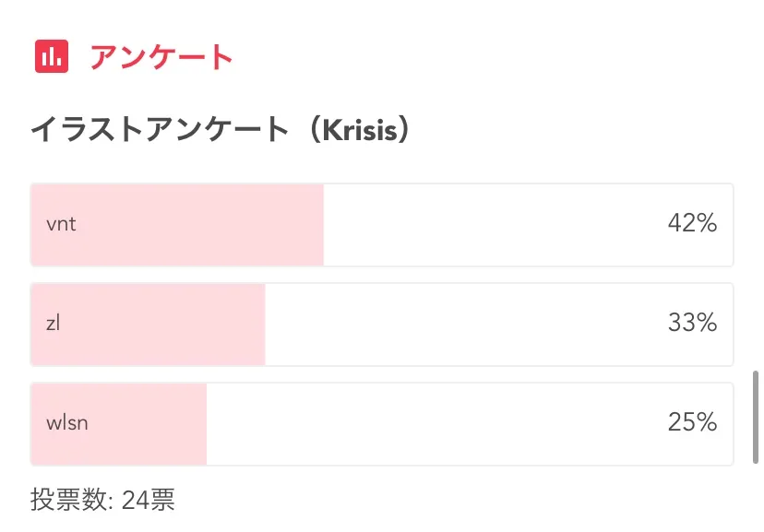Screen dimensions: 764x532
Task: Click the red poll chart icon
Action: click(51, 57)
